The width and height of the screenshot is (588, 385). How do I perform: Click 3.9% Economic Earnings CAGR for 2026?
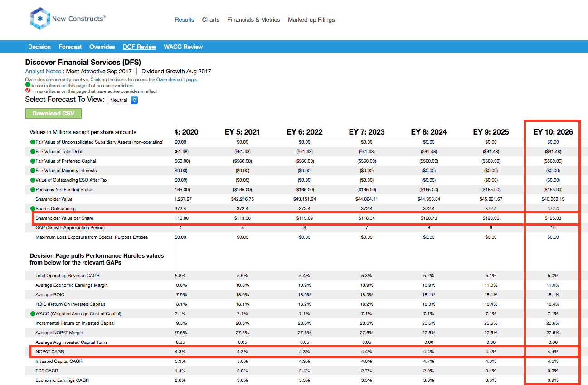click(x=553, y=380)
